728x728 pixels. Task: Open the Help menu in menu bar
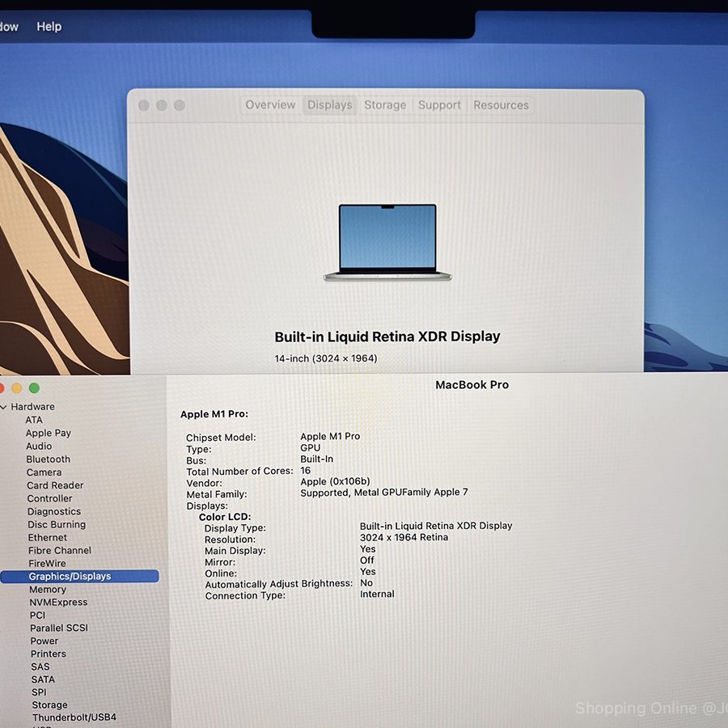(x=49, y=27)
